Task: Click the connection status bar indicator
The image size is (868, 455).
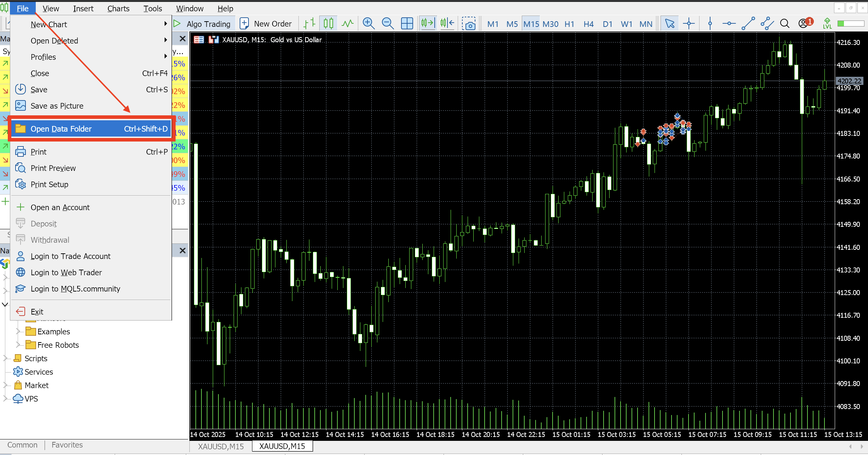Action: pyautogui.click(x=851, y=24)
